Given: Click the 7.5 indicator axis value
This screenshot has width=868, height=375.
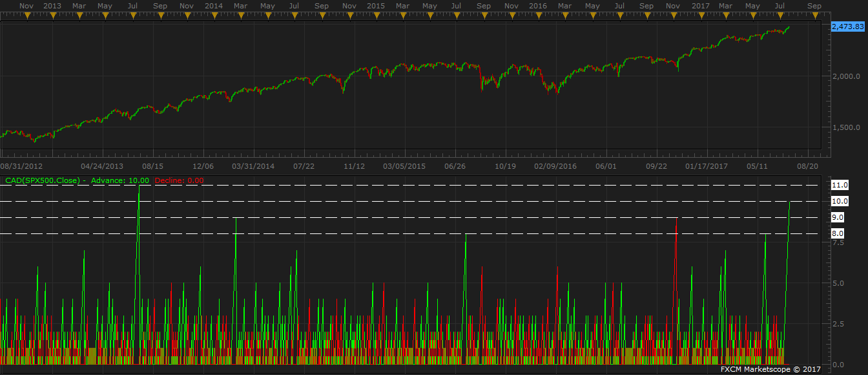Looking at the screenshot, I should coord(838,242).
